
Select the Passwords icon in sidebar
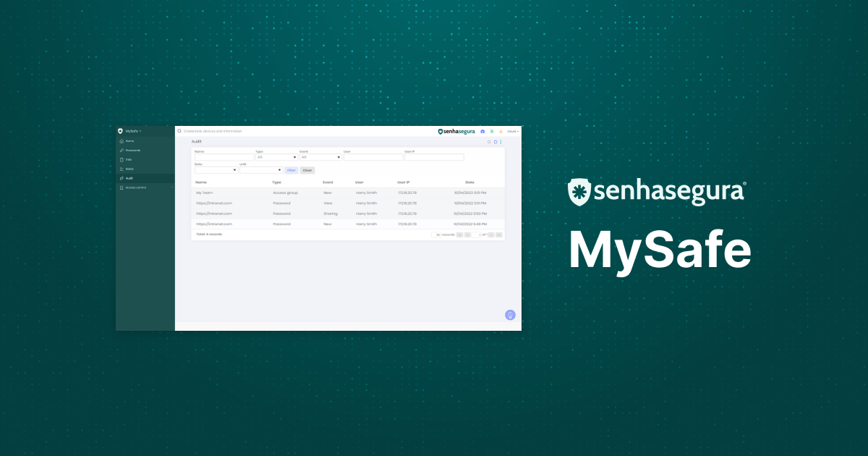tap(121, 150)
